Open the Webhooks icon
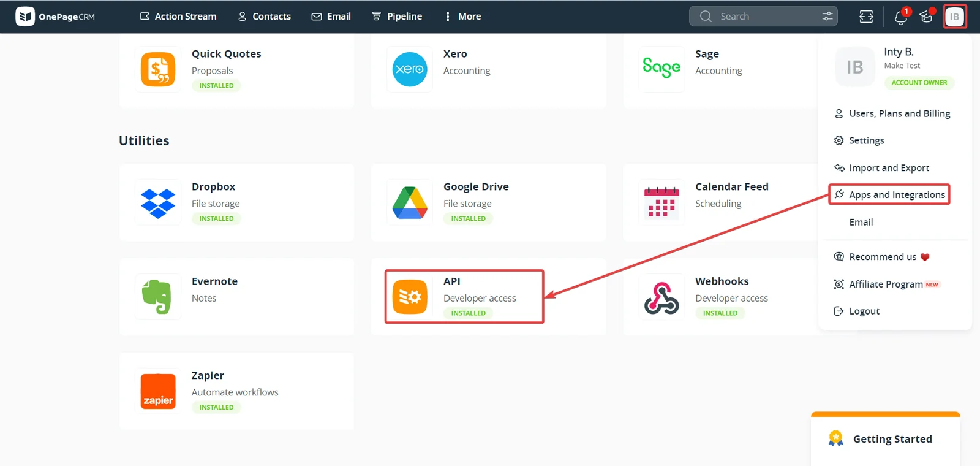The image size is (980, 466). pyautogui.click(x=661, y=298)
